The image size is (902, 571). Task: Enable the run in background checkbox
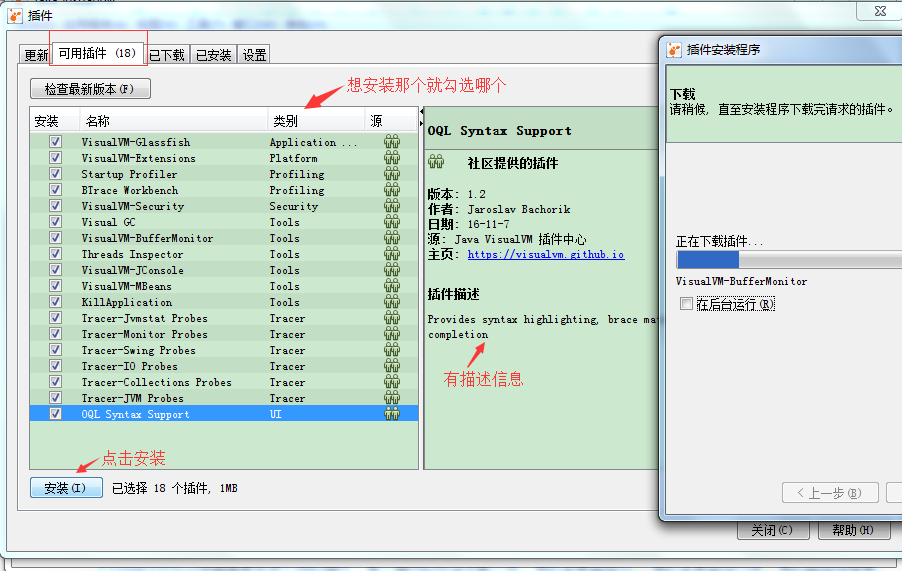(686, 304)
